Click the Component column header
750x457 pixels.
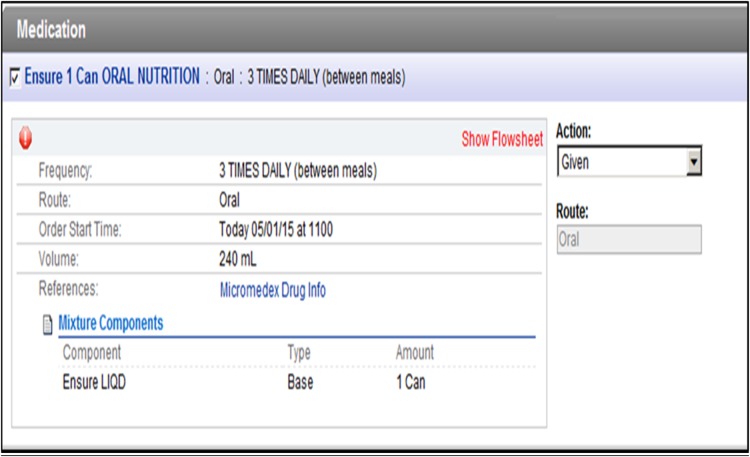click(92, 353)
